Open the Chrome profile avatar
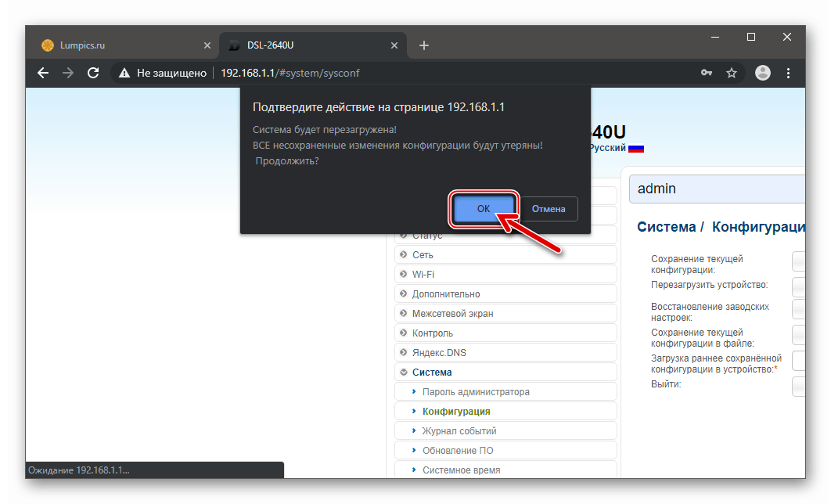This screenshot has width=831, height=504. pyautogui.click(x=763, y=73)
